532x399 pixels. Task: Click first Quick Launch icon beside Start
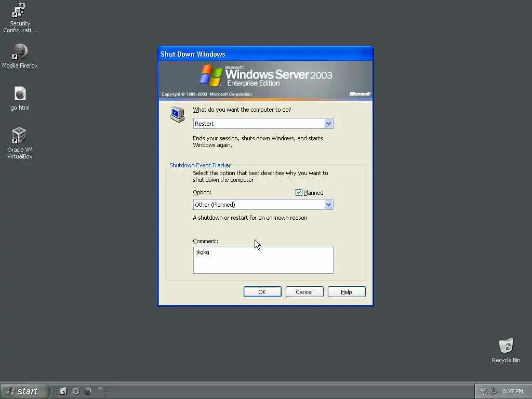coord(63,391)
